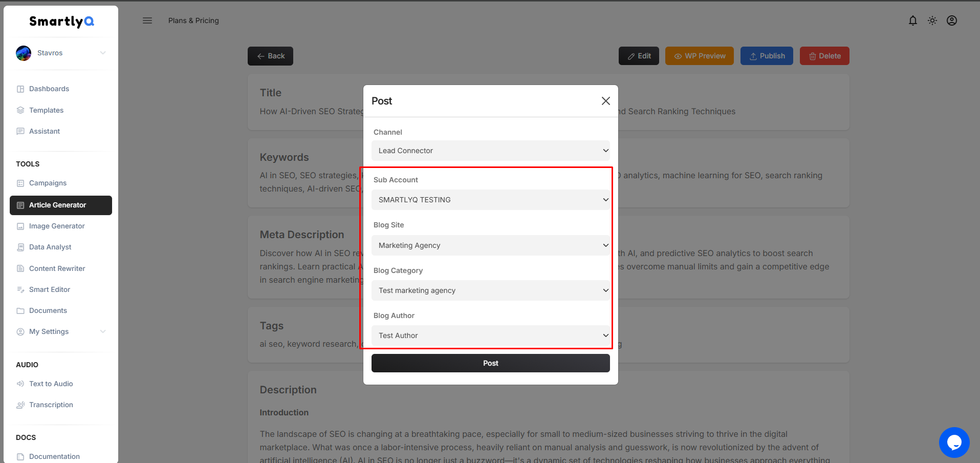Click the Assistant sidebar icon
The image size is (980, 463).
click(20, 131)
